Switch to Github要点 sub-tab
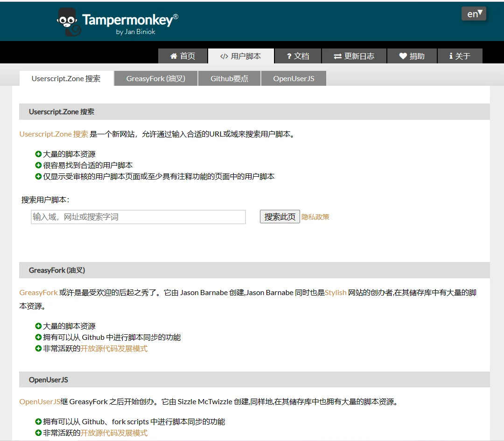The height and width of the screenshot is (441, 504). tap(229, 79)
